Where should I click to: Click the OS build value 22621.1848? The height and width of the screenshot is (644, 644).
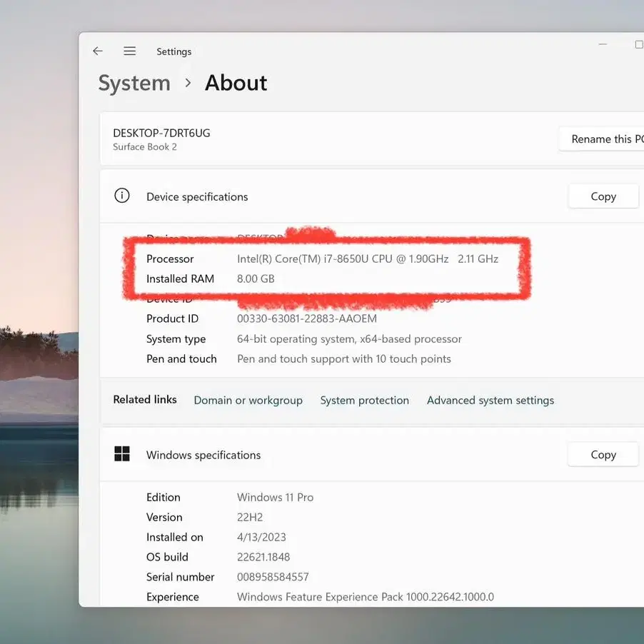[263, 557]
